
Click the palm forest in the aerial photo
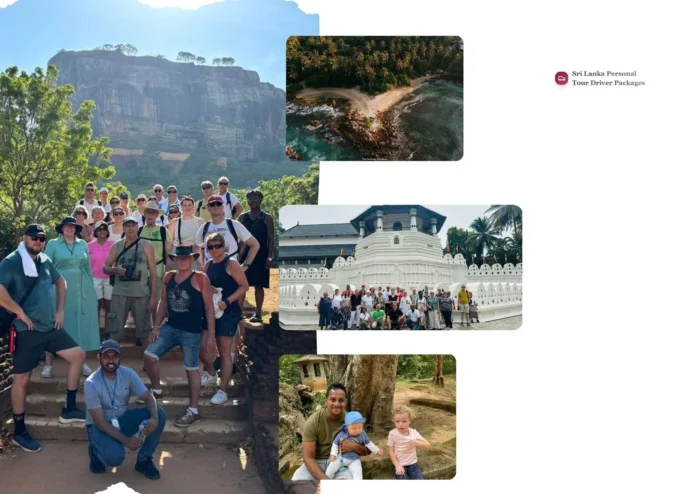click(x=374, y=60)
